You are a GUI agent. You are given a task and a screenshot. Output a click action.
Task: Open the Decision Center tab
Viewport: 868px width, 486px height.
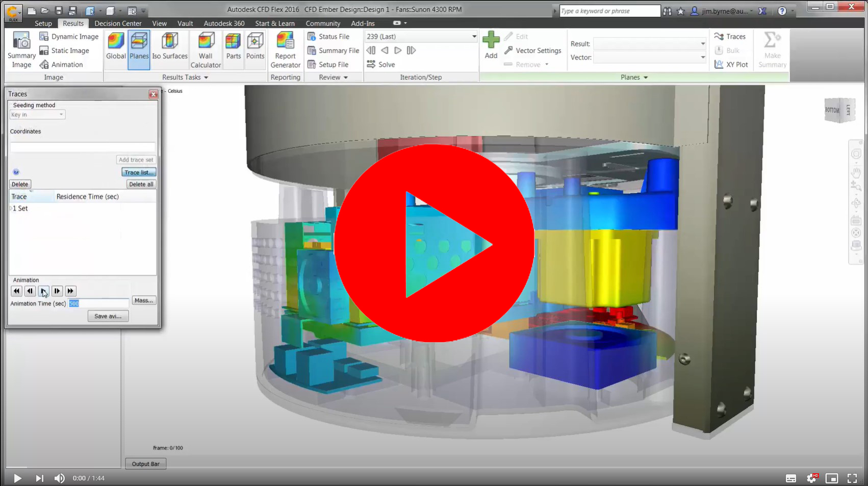(118, 23)
